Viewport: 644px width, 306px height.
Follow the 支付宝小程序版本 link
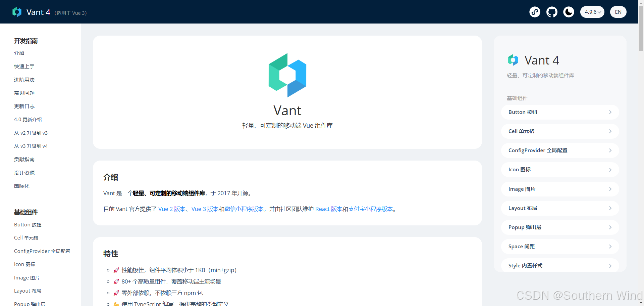click(x=371, y=209)
